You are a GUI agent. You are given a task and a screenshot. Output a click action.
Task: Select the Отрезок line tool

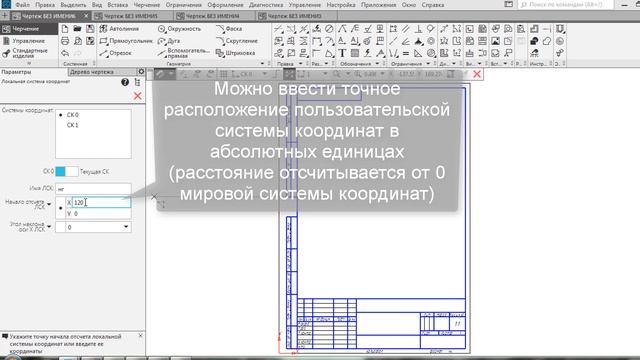tap(116, 53)
